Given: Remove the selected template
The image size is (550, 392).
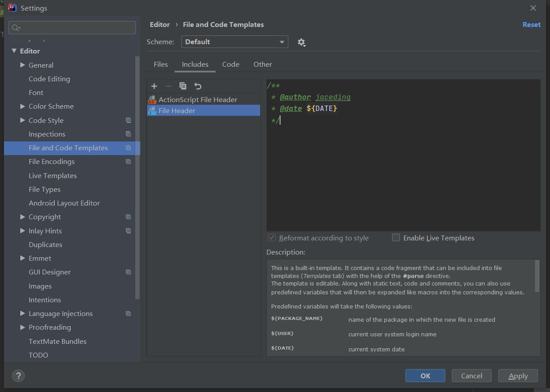Looking at the screenshot, I should tap(168, 86).
